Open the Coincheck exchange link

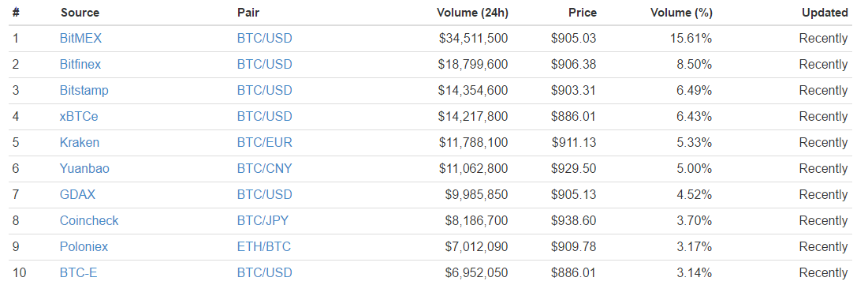pyautogui.click(x=89, y=221)
